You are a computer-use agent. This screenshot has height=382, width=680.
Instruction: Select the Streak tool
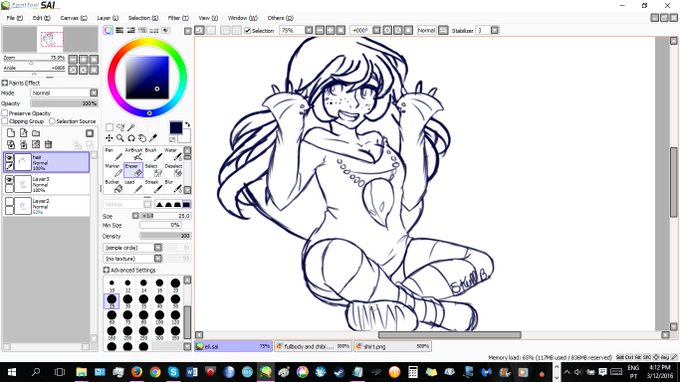[x=153, y=186]
